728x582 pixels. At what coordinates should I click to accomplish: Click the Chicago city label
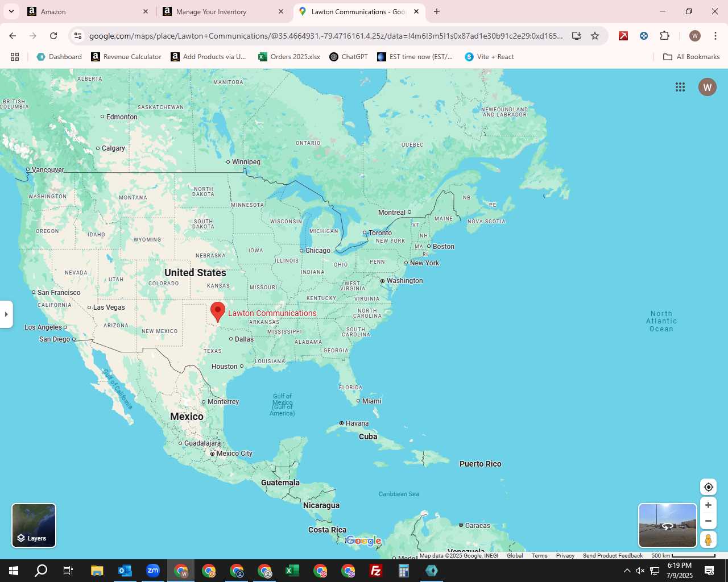317,251
